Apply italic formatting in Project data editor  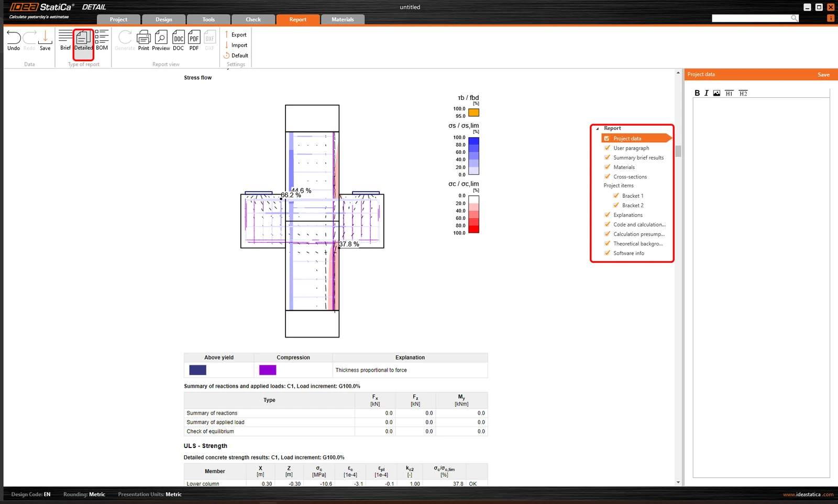(x=706, y=93)
